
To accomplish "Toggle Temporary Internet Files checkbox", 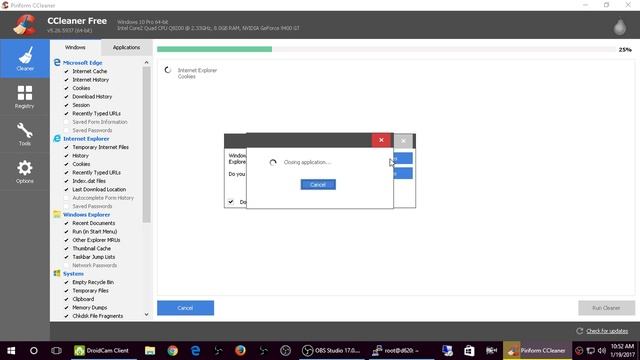I will point(67,147).
